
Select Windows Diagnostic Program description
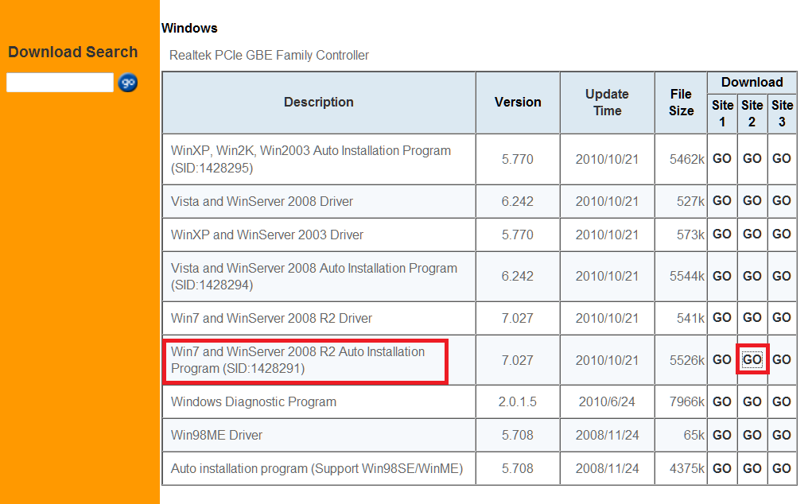pyautogui.click(x=253, y=402)
